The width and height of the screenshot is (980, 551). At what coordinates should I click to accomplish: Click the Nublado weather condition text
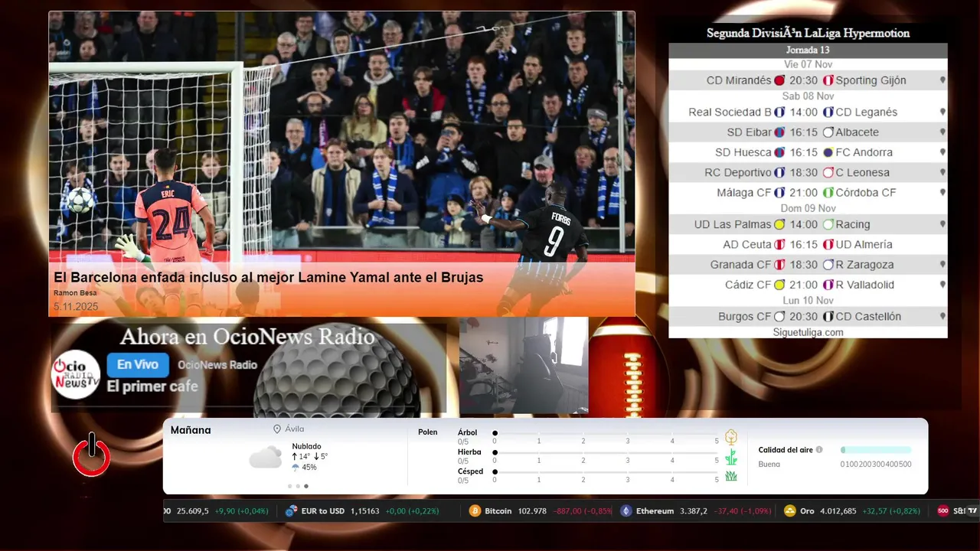306,446
